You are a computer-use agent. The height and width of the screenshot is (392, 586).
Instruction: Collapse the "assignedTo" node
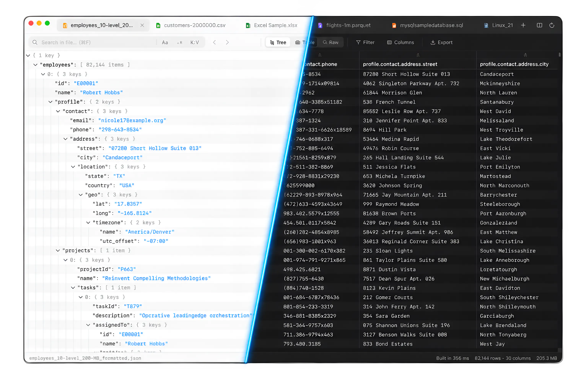[88, 325]
